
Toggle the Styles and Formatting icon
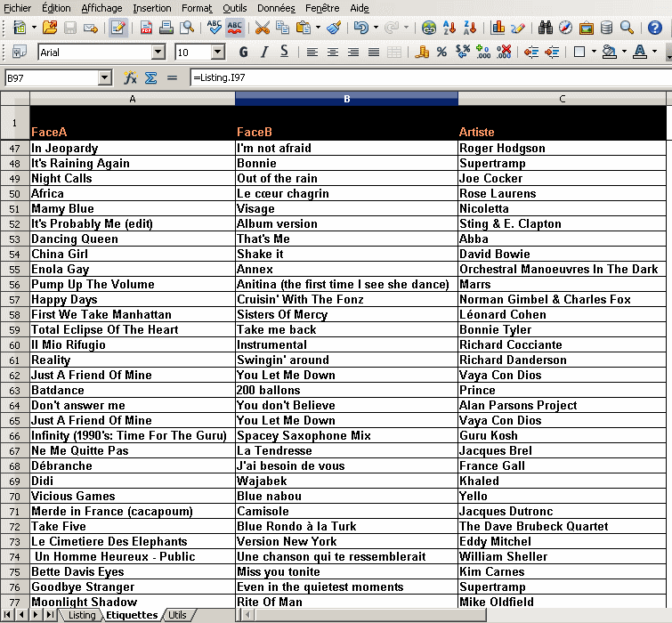[20, 53]
